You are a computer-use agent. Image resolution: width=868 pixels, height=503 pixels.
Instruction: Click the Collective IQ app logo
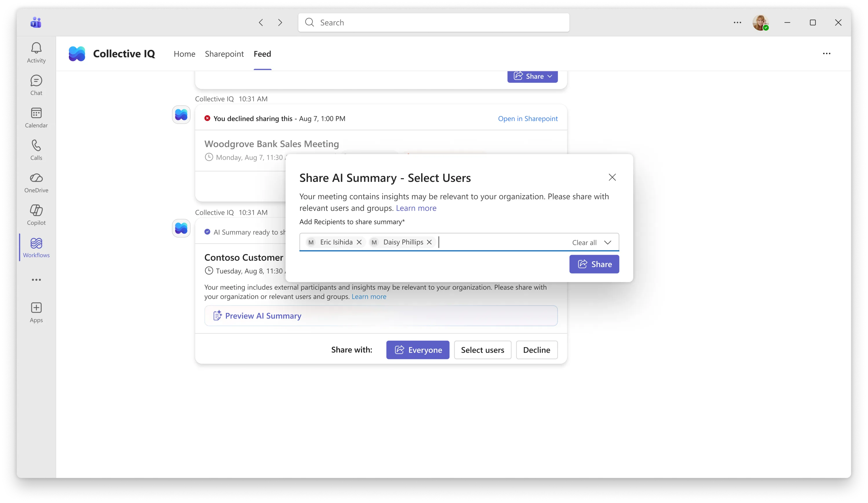pos(77,54)
